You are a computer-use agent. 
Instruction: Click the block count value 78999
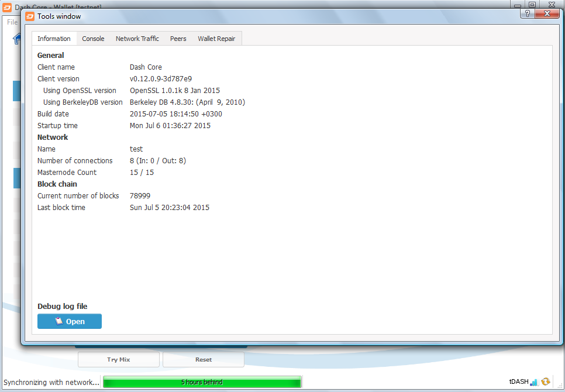click(140, 196)
